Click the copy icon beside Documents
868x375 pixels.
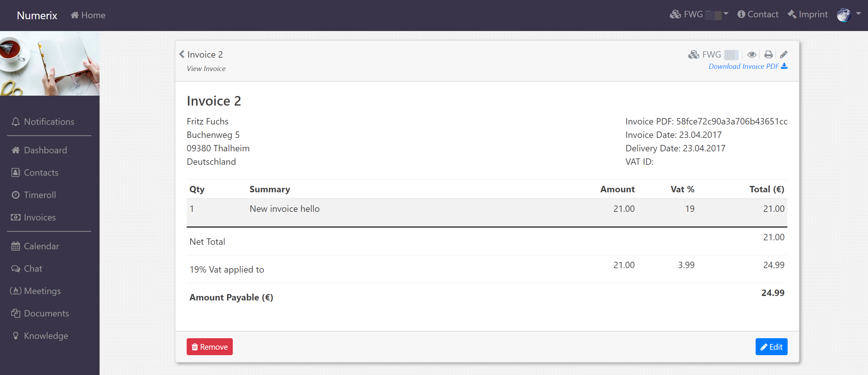(15, 313)
